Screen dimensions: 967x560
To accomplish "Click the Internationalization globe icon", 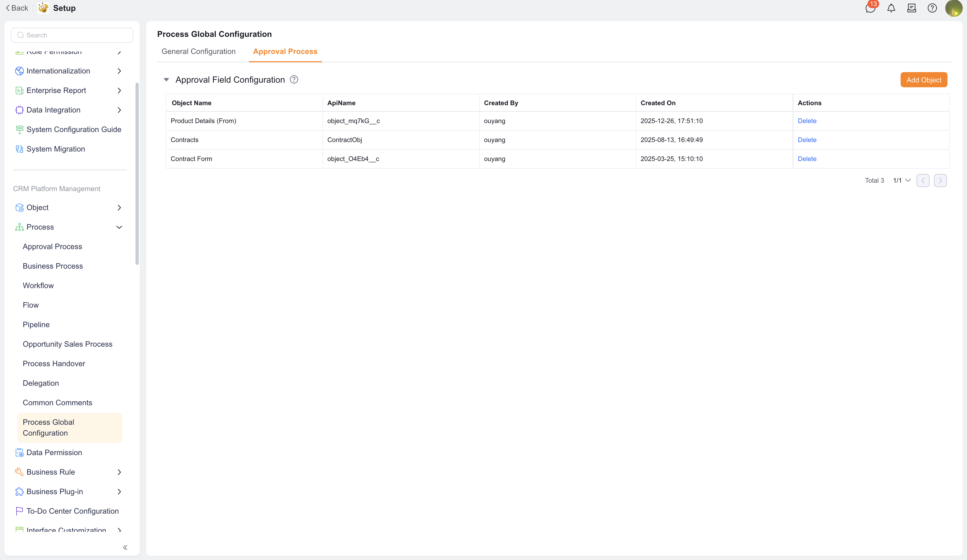I will (19, 71).
